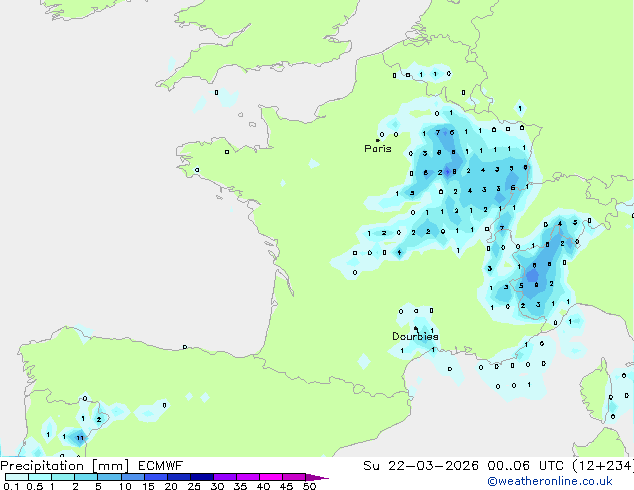Click the '00..06 UTC' time range text
Screen dimensions: 634x490
pyautogui.click(x=525, y=466)
